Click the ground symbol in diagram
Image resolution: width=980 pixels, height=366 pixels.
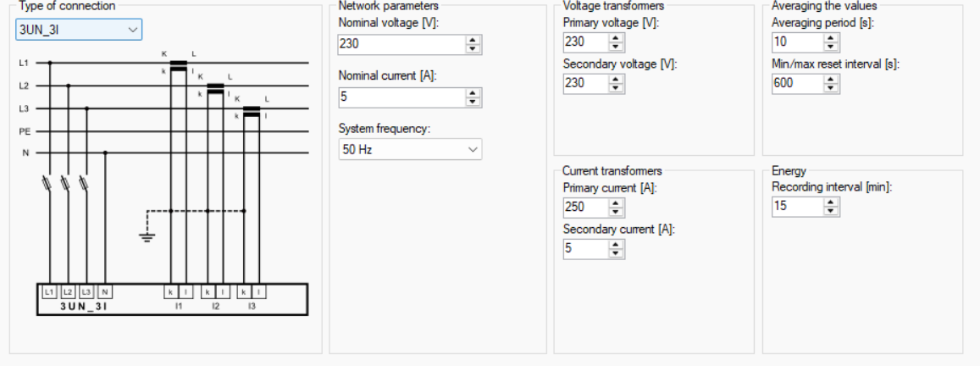(x=147, y=236)
